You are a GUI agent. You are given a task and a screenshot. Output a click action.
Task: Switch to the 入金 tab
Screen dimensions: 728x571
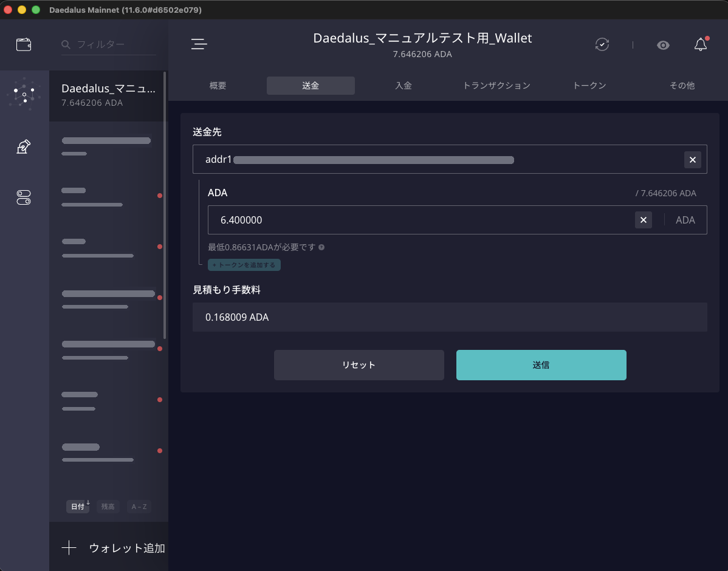[403, 86]
